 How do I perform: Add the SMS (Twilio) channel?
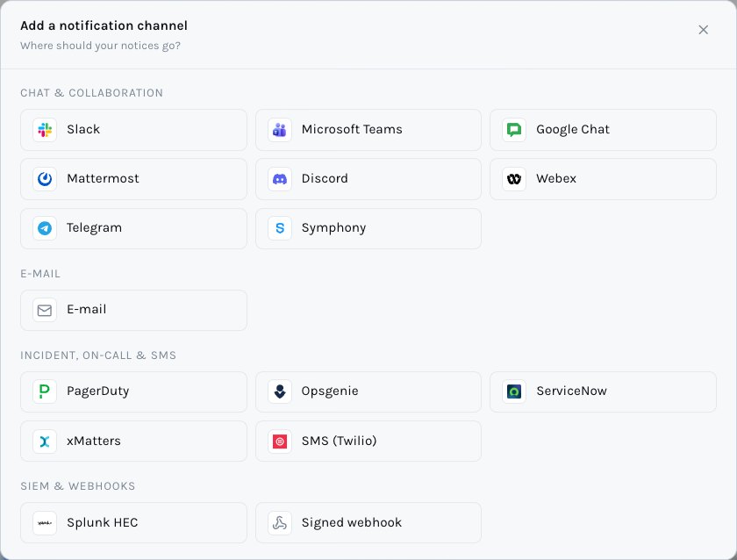point(368,441)
